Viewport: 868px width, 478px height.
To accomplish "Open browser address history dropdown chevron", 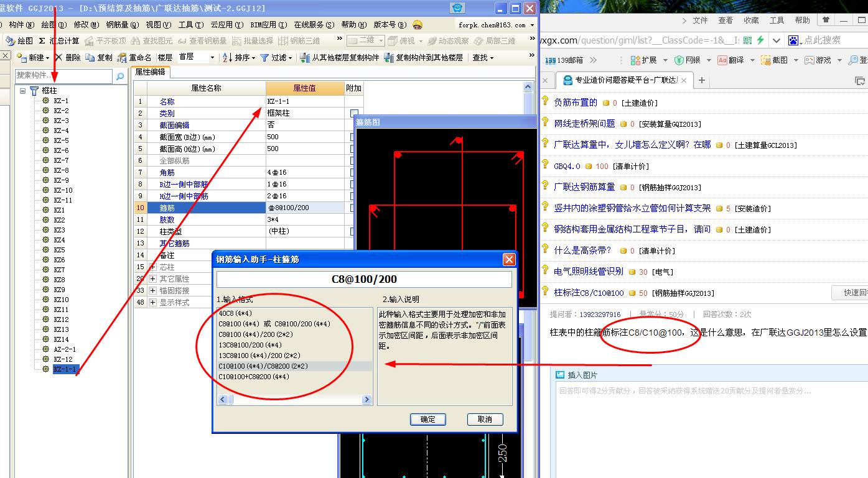I will (x=777, y=40).
